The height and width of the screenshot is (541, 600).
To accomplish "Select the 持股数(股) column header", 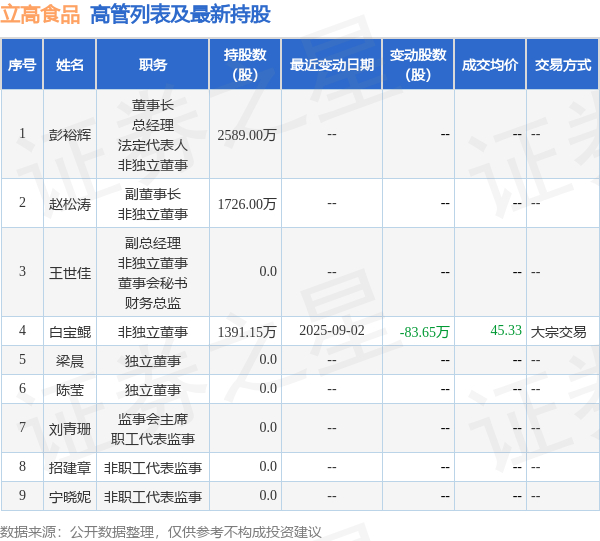I will click(245, 64).
